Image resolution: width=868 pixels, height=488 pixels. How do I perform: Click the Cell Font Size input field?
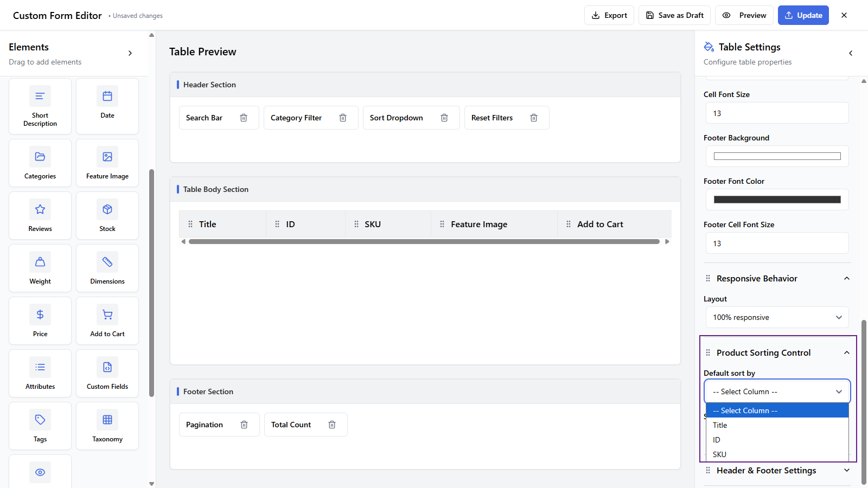[x=777, y=113]
